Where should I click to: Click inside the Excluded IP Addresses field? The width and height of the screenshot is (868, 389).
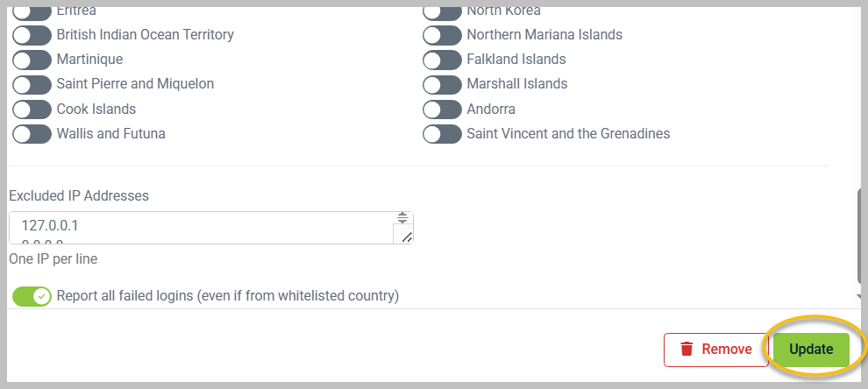202,227
